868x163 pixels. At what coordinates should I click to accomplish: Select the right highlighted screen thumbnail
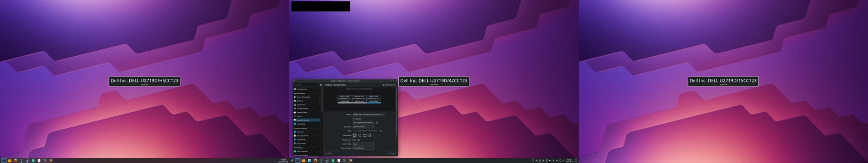point(374,99)
